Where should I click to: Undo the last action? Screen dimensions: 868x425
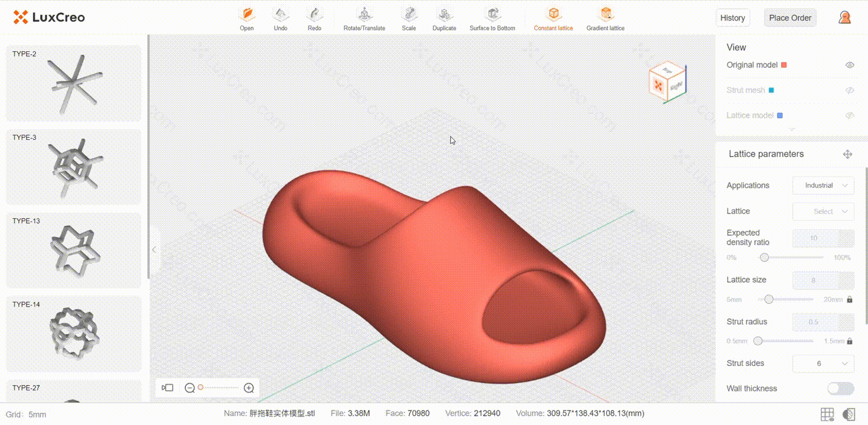281,18
